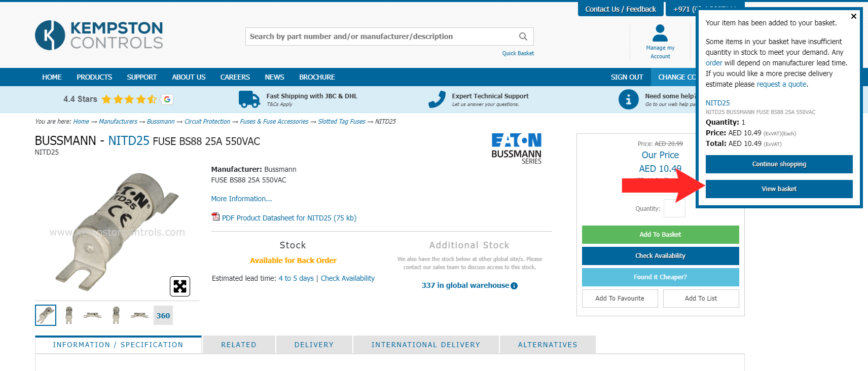Open Manufacturers breadcrumb link
The height and width of the screenshot is (371, 868).
(x=118, y=122)
